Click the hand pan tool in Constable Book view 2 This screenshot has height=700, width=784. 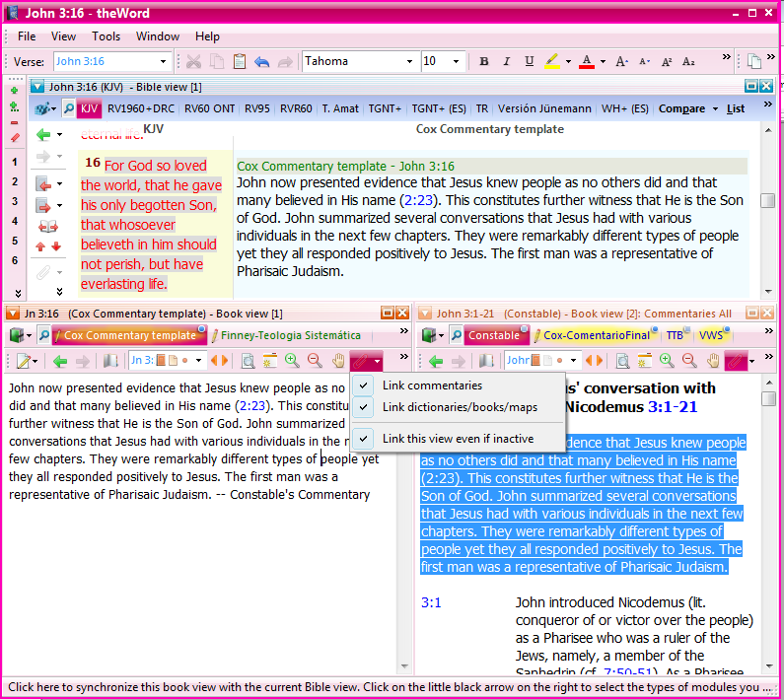pyautogui.click(x=712, y=361)
